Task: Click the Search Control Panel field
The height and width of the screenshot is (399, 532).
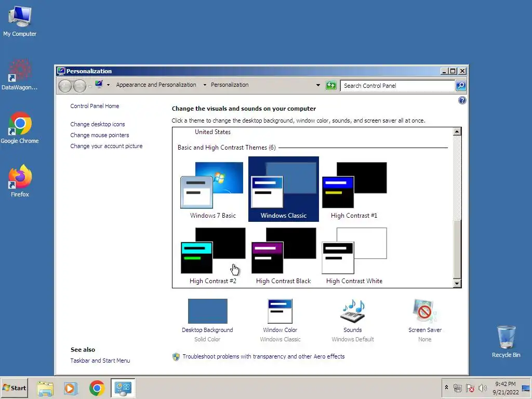Action: pos(397,86)
